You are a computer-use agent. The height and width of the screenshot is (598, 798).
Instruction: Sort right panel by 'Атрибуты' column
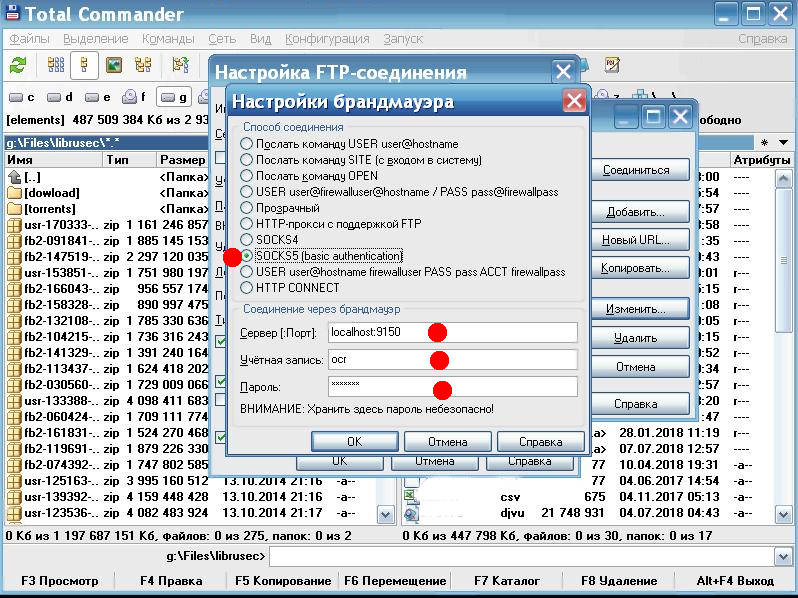pos(761,160)
